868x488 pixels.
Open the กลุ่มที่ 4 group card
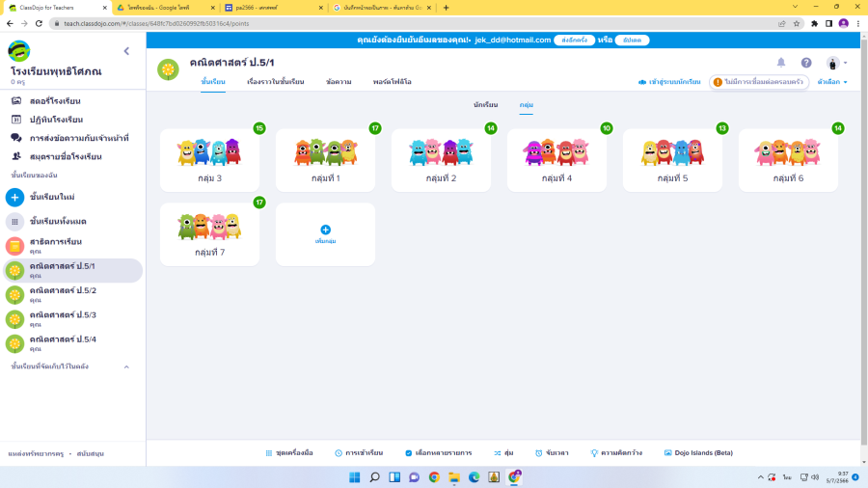[556, 160]
